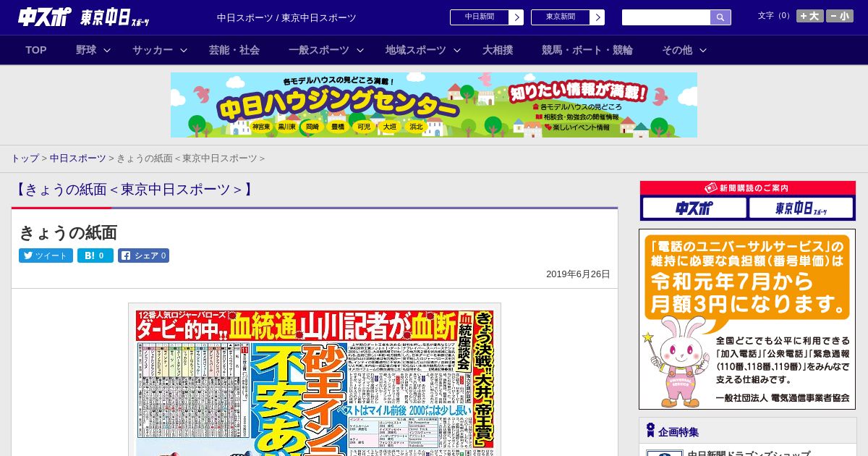Expand the 一般スポーツ chevron
868x456 pixels.
(359, 50)
